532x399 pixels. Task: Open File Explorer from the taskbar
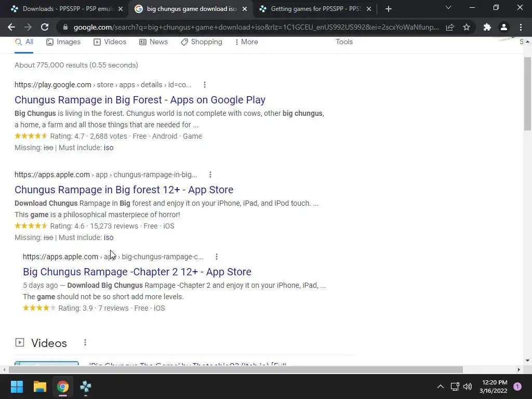(39, 387)
